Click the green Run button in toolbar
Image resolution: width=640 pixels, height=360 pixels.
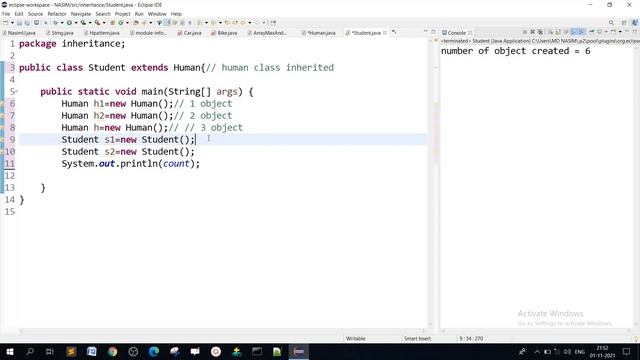coord(69,23)
